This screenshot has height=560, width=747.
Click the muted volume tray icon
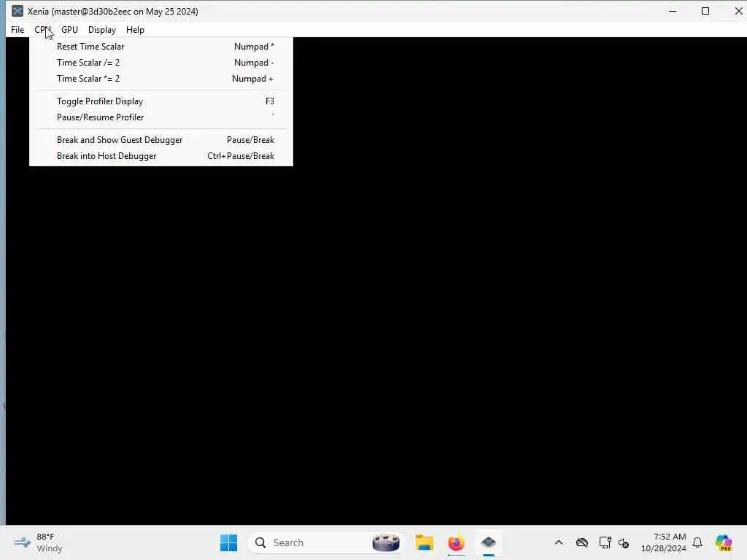(624, 542)
